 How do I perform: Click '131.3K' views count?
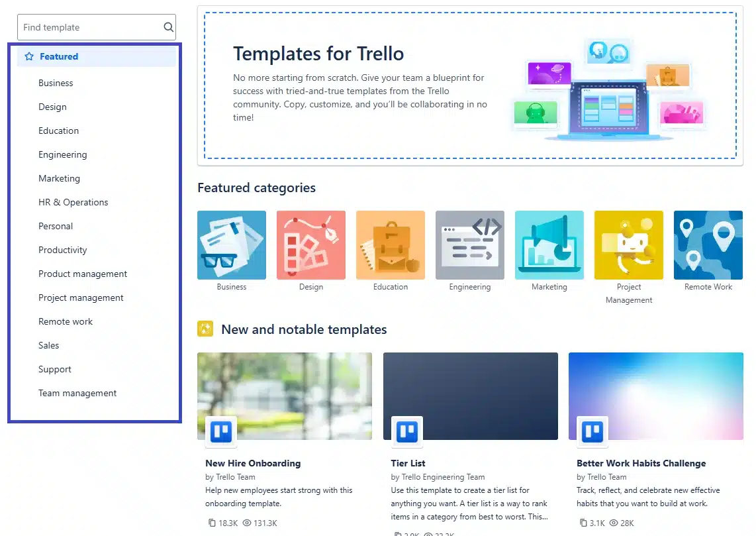pyautogui.click(x=265, y=523)
